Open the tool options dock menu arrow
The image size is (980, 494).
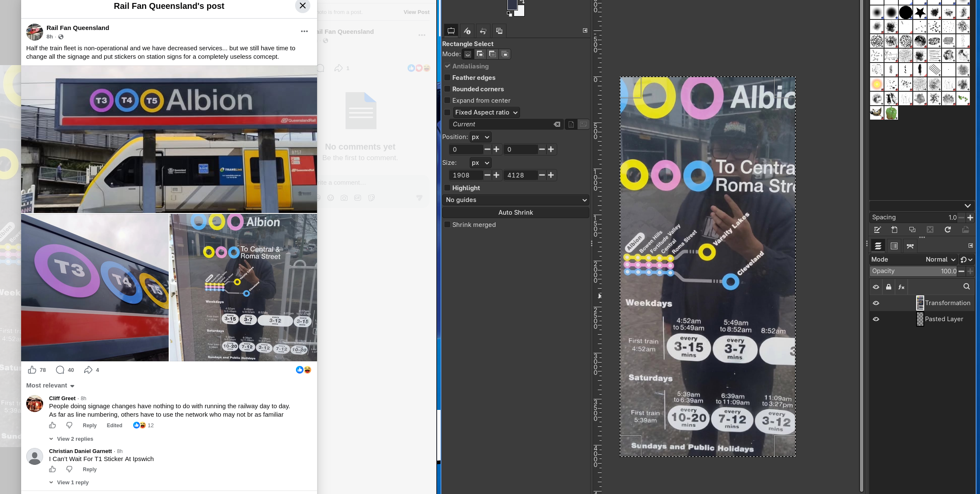tap(585, 30)
